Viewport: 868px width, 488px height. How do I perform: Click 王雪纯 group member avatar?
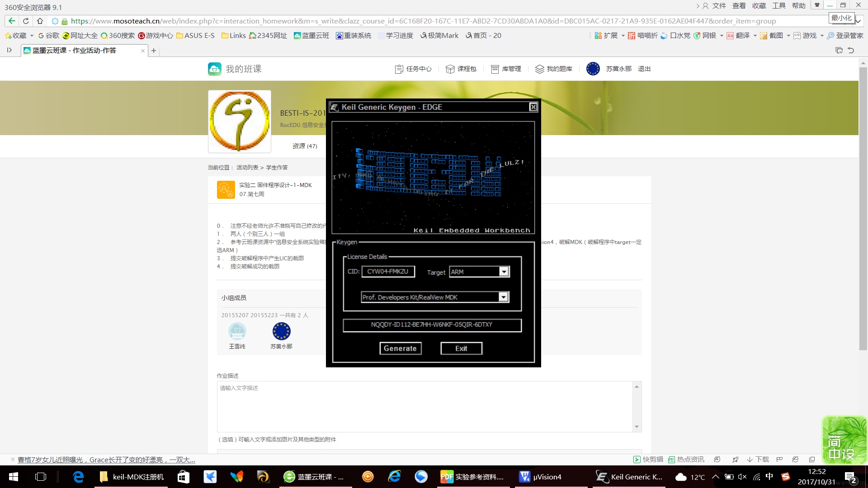point(237,331)
